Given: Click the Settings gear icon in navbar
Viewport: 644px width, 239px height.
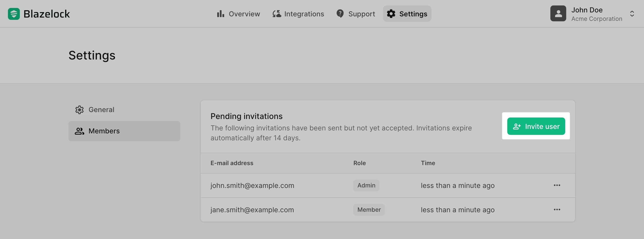Looking at the screenshot, I should [x=391, y=14].
